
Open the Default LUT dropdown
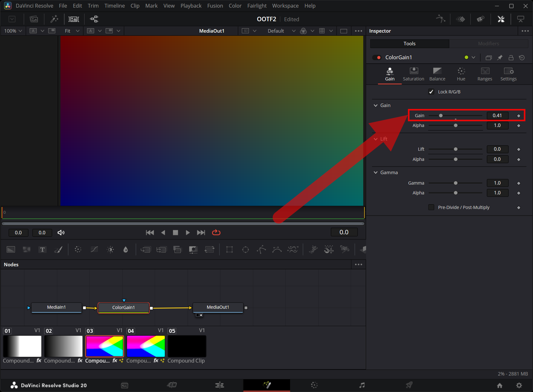point(282,31)
